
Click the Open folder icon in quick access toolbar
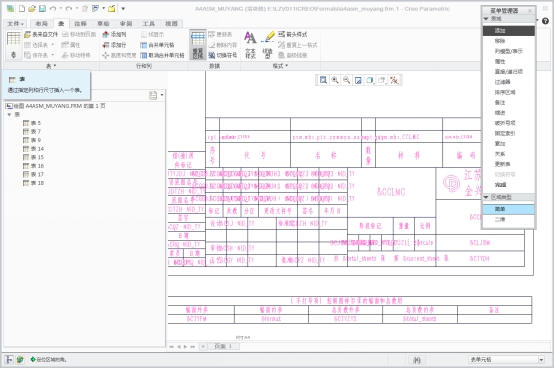click(32, 8)
